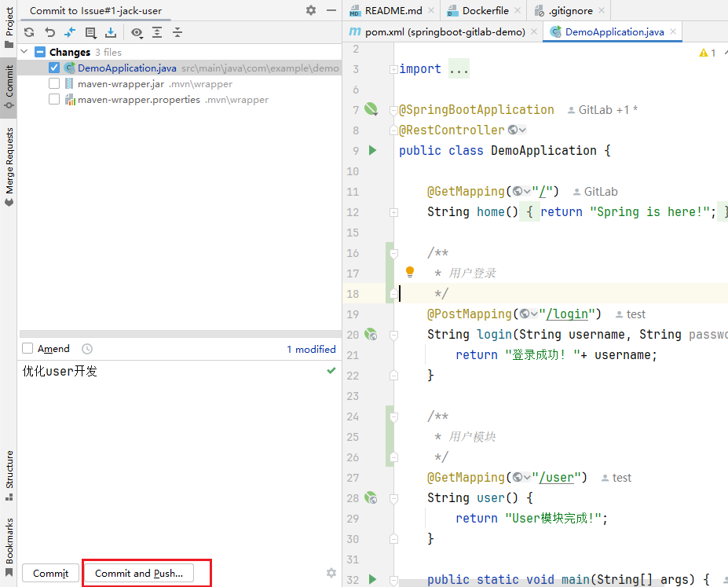Click Expand All icon in commit toolbar
The height and width of the screenshot is (587, 728).
click(x=157, y=32)
